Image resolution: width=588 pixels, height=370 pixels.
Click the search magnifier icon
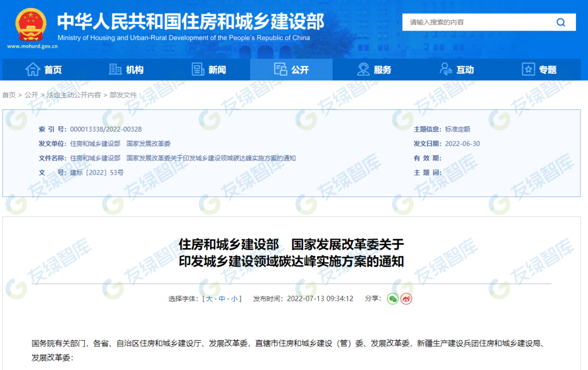[x=561, y=22]
